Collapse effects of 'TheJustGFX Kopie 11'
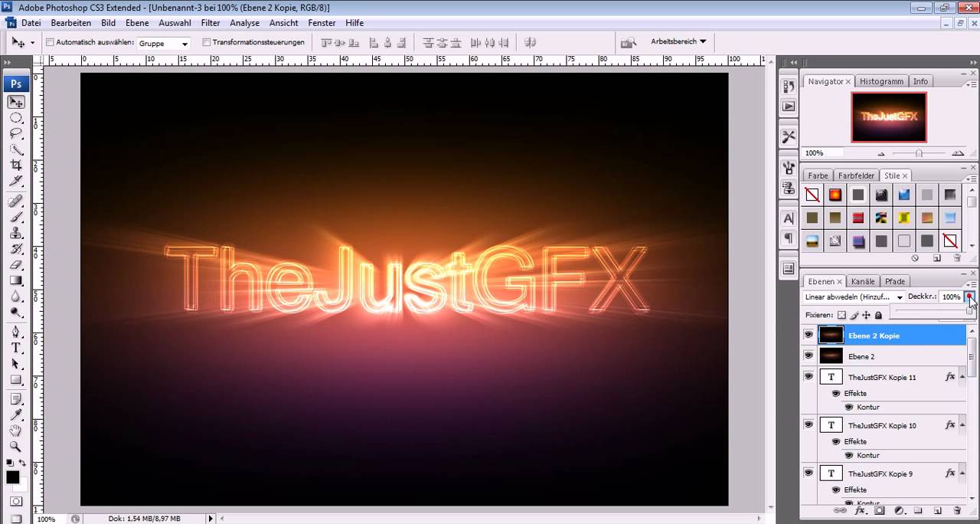 coord(961,377)
